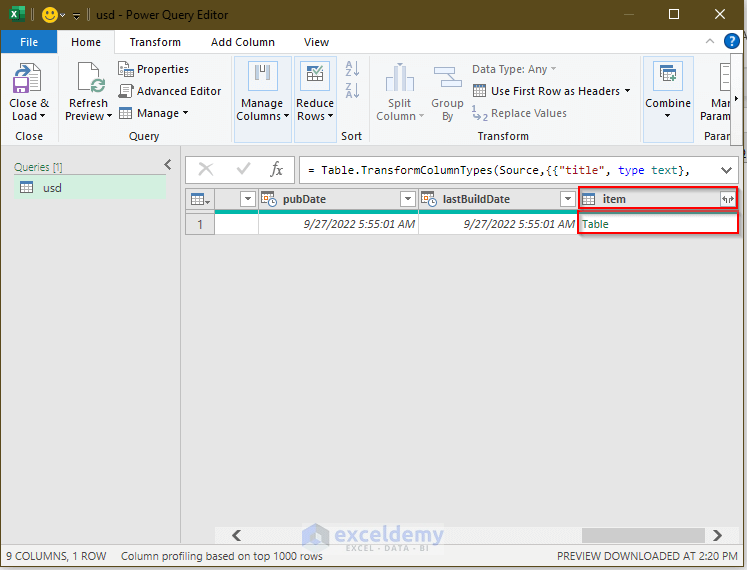Click Use First Row as Headers
Screen dimensions: 747x570
tap(546, 91)
